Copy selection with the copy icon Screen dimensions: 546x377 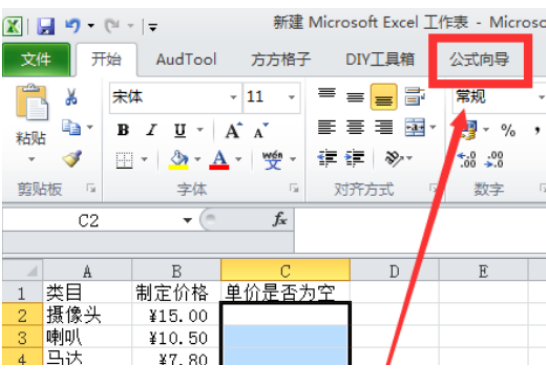click(71, 127)
